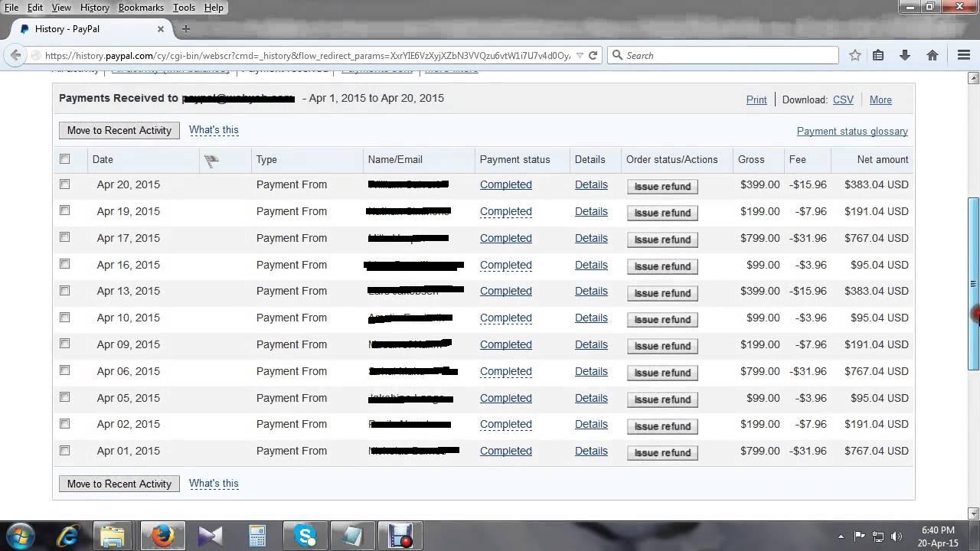Click the search magnifier icon
The image size is (980, 551).
click(617, 55)
